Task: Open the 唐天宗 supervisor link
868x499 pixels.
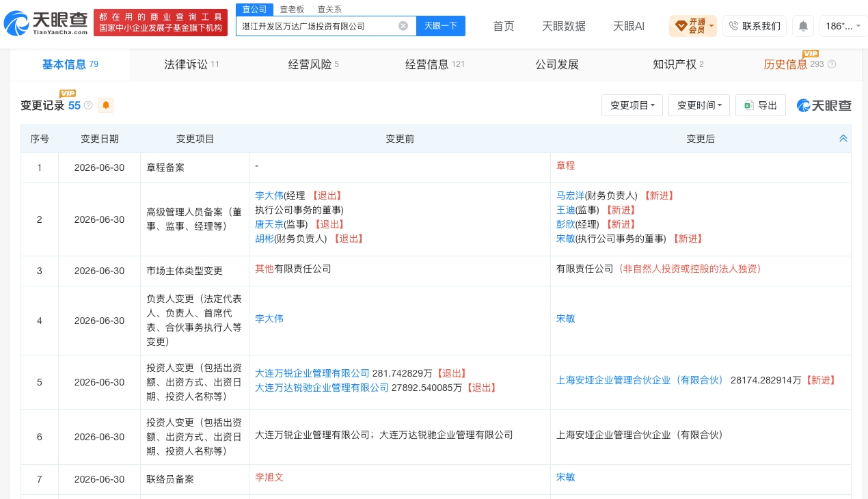Action: click(x=269, y=224)
